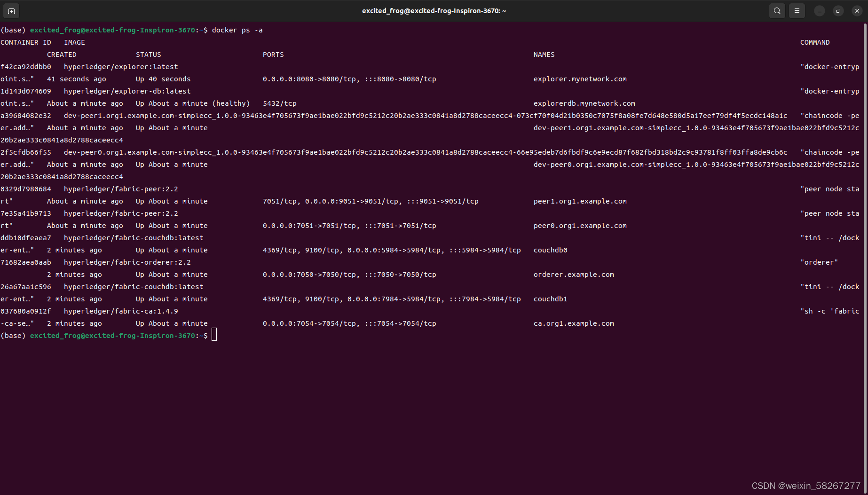This screenshot has width=868, height=495.
Task: Click image hyperledger/fabric-orderer:2.2
Action: (127, 262)
